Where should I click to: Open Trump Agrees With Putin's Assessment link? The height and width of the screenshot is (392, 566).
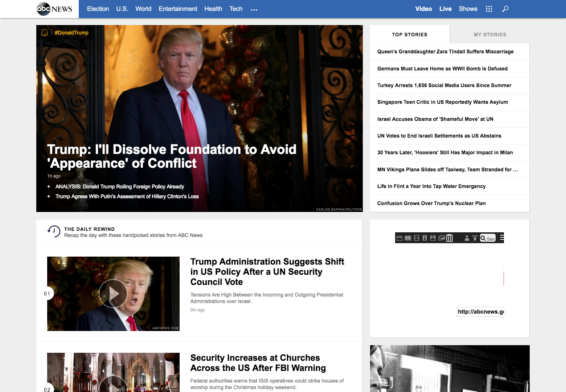tap(127, 196)
